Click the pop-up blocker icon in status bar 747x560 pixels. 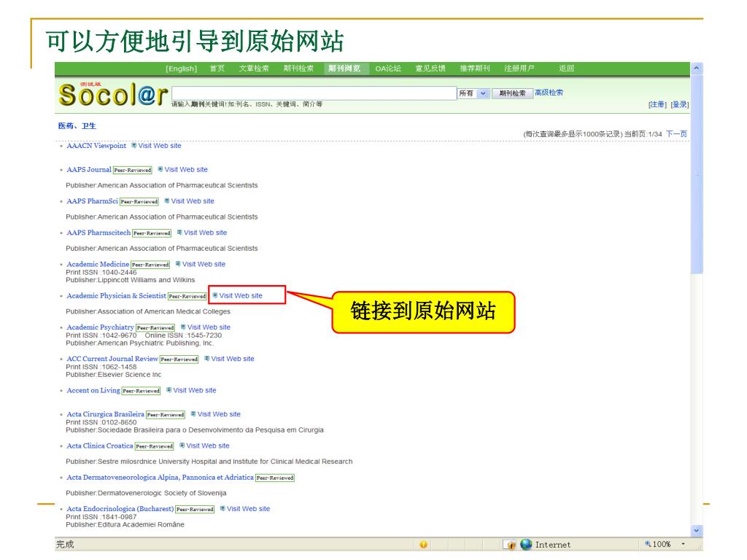click(423, 544)
